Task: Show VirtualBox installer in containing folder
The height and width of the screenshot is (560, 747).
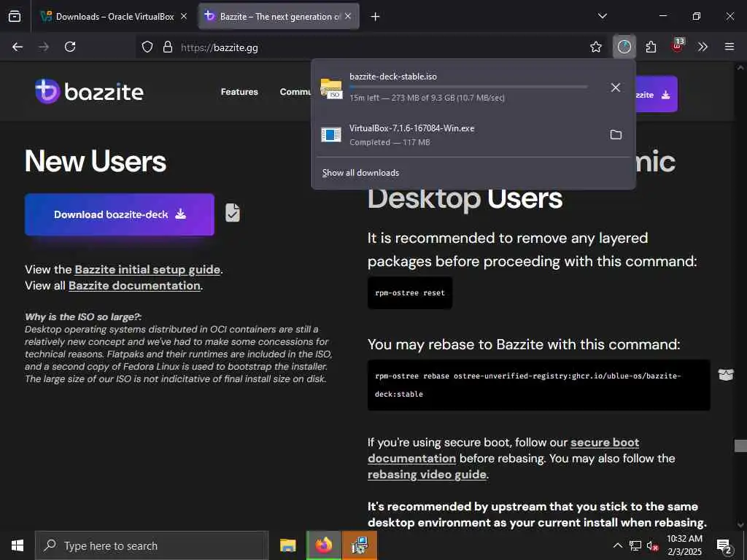Action: pos(616,135)
